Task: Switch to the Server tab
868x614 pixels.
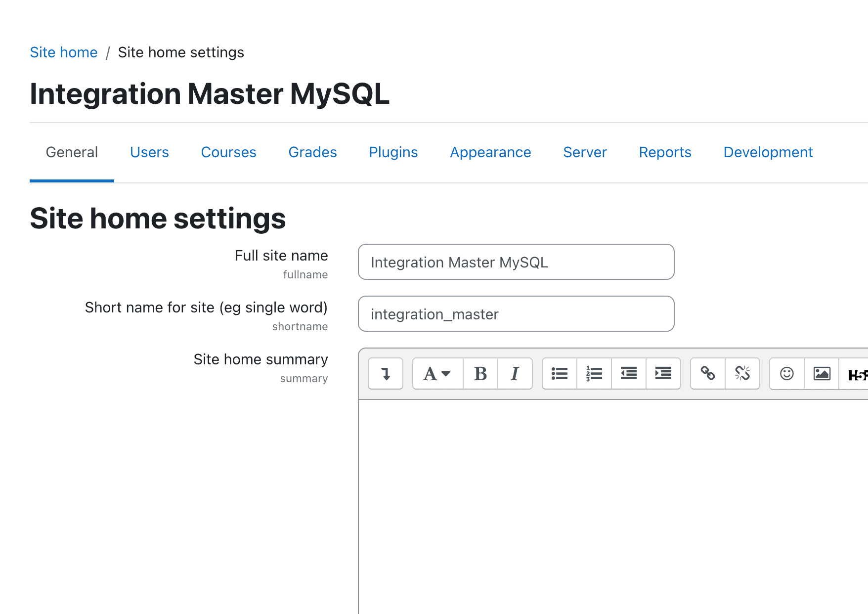Action: pos(585,152)
